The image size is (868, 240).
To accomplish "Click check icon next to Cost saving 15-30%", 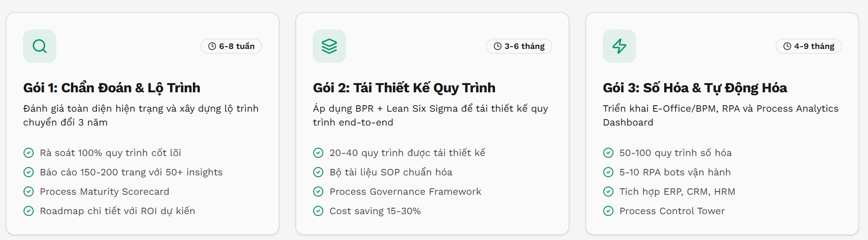I will point(318,211).
